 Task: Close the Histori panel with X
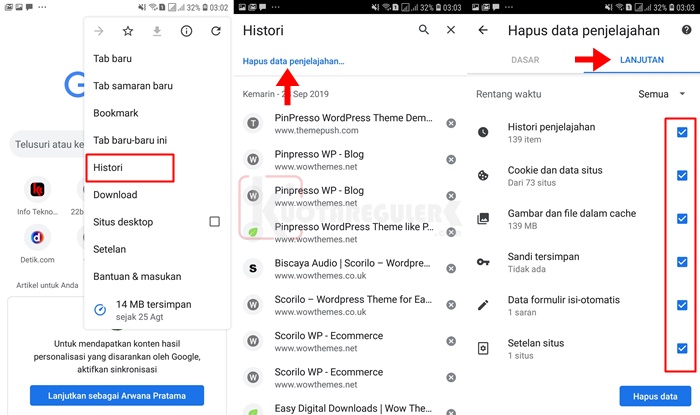coord(451,31)
